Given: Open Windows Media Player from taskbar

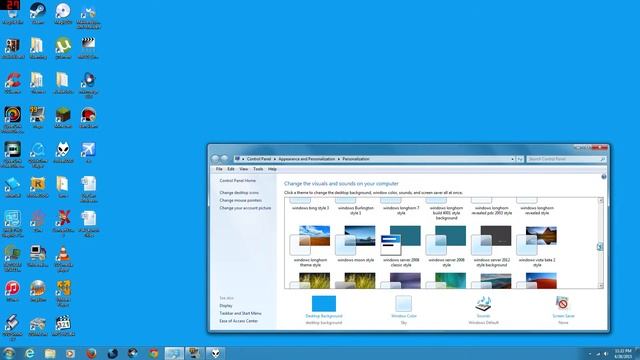Looking at the screenshot, I should click(x=71, y=353).
